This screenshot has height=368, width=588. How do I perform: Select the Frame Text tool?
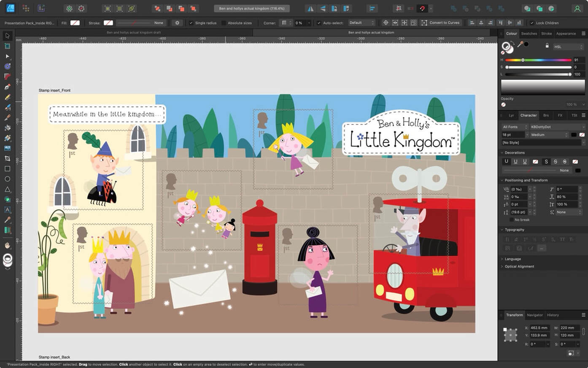pos(7,209)
